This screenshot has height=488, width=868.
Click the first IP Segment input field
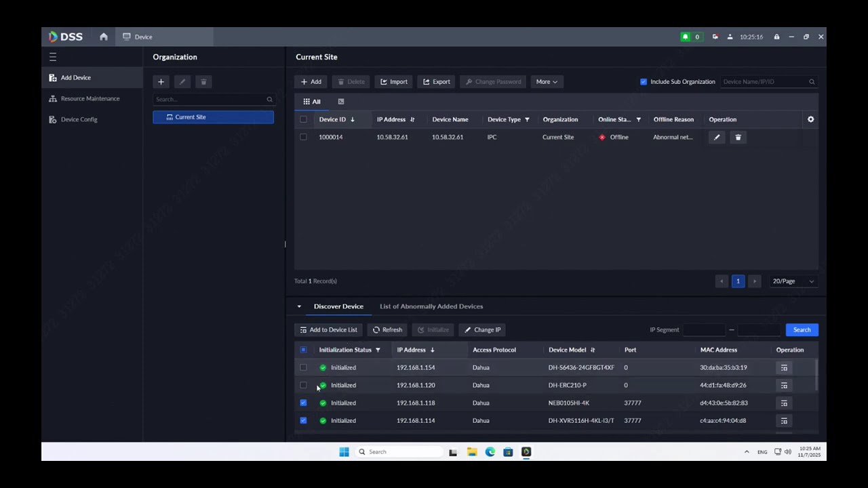point(704,330)
